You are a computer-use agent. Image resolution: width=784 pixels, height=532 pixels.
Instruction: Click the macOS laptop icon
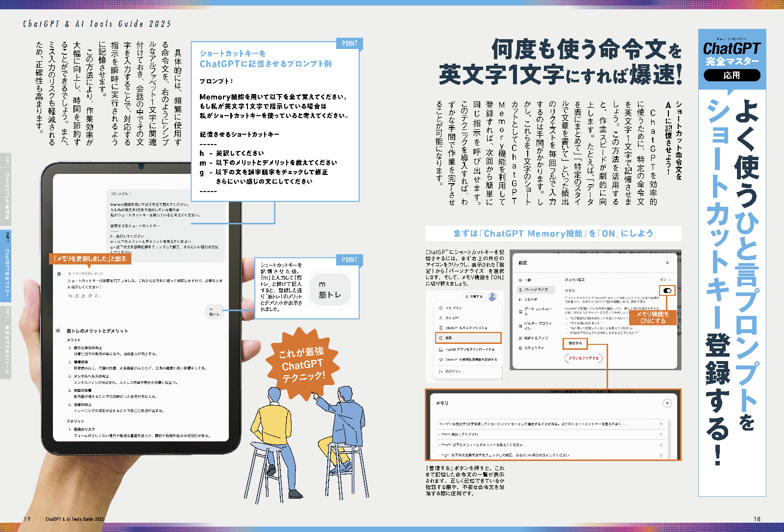point(441,350)
